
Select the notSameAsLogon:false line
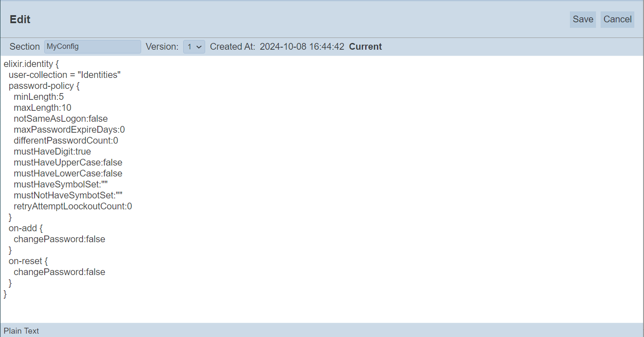pyautogui.click(x=61, y=119)
